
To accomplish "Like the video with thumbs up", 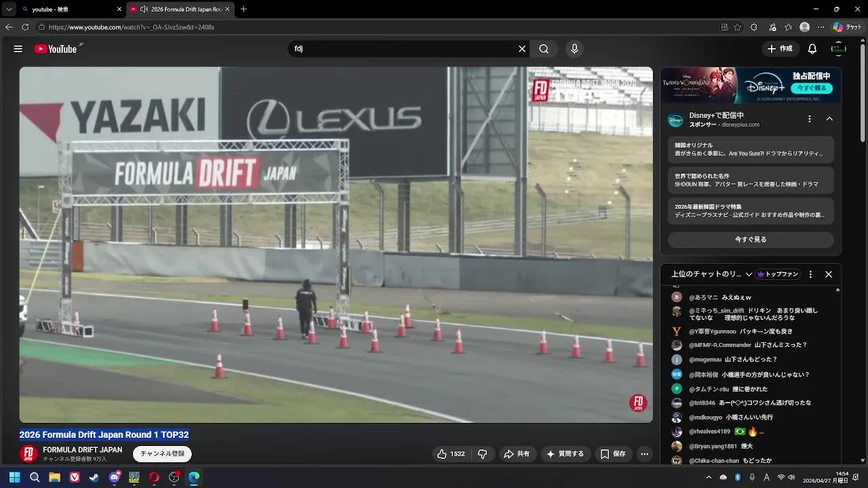I will [452, 454].
